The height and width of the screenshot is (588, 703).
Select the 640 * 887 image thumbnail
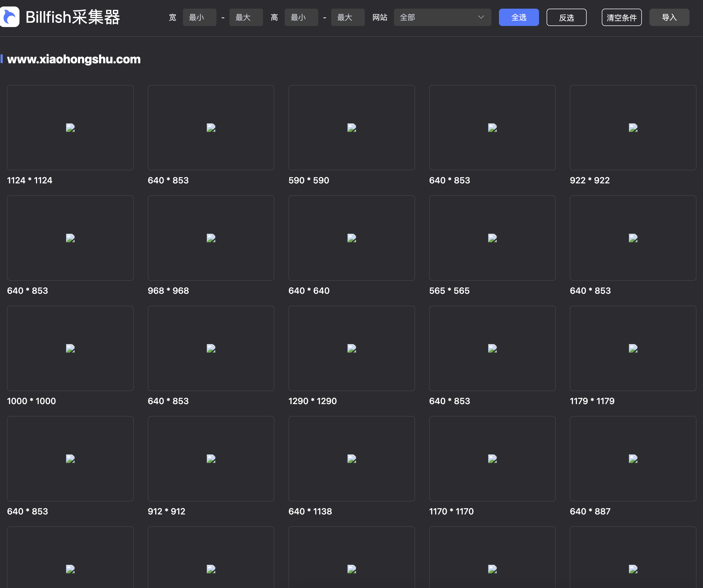point(633,459)
